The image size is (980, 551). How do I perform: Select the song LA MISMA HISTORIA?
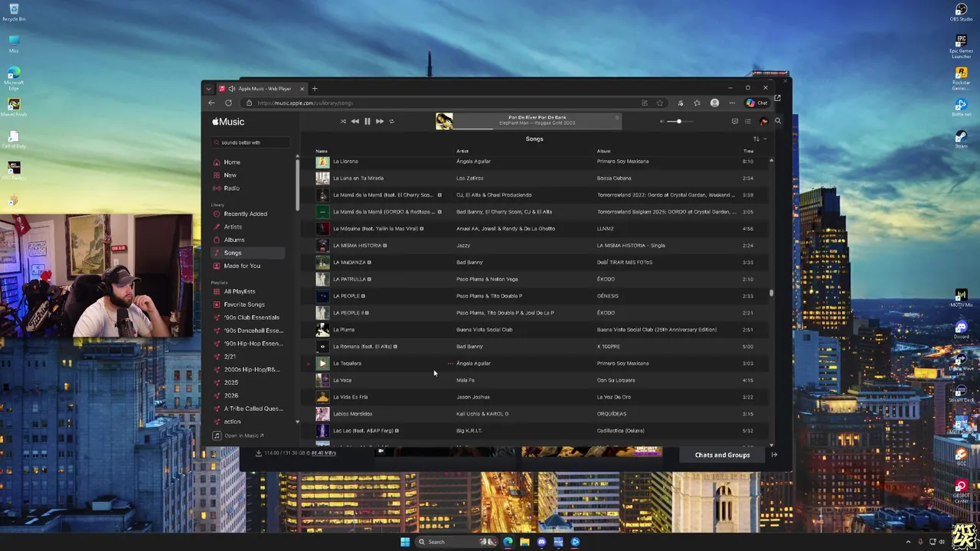point(357,246)
